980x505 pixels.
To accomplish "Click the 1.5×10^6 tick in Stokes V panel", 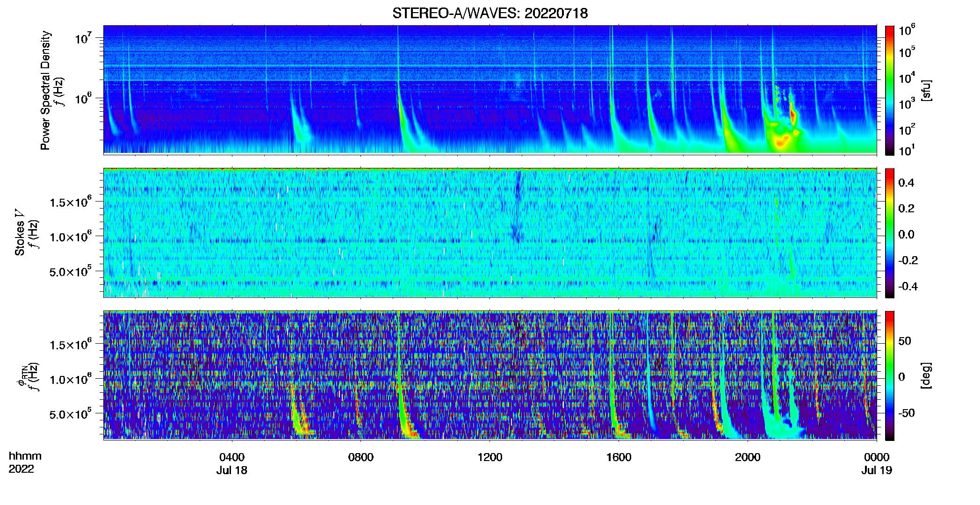I will click(71, 202).
